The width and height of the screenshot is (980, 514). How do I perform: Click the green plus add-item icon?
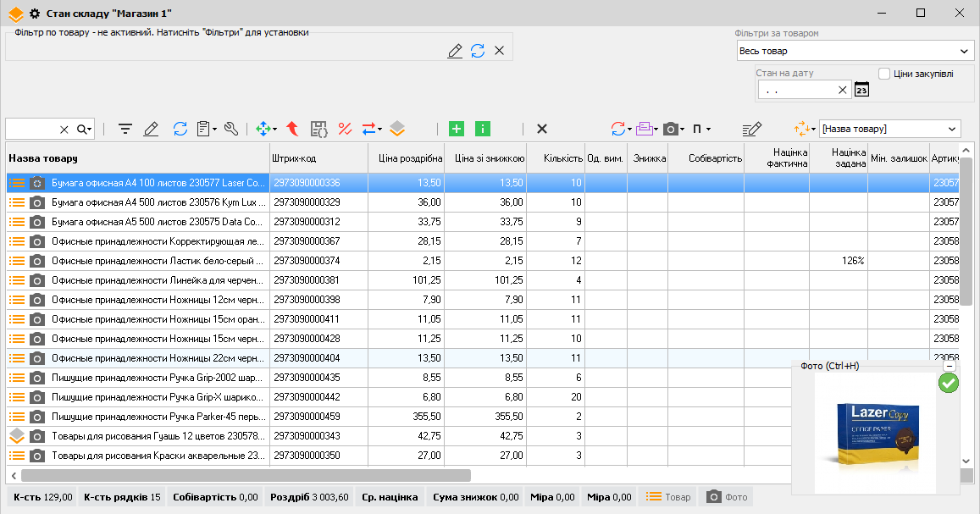[x=457, y=130]
